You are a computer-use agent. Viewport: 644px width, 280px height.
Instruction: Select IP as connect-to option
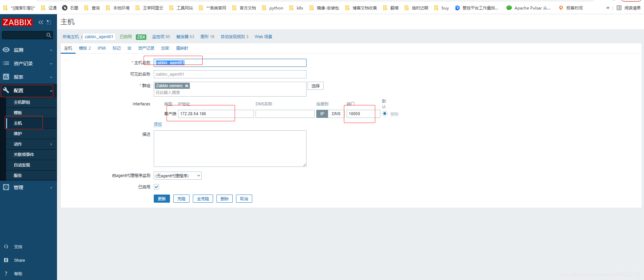point(322,114)
